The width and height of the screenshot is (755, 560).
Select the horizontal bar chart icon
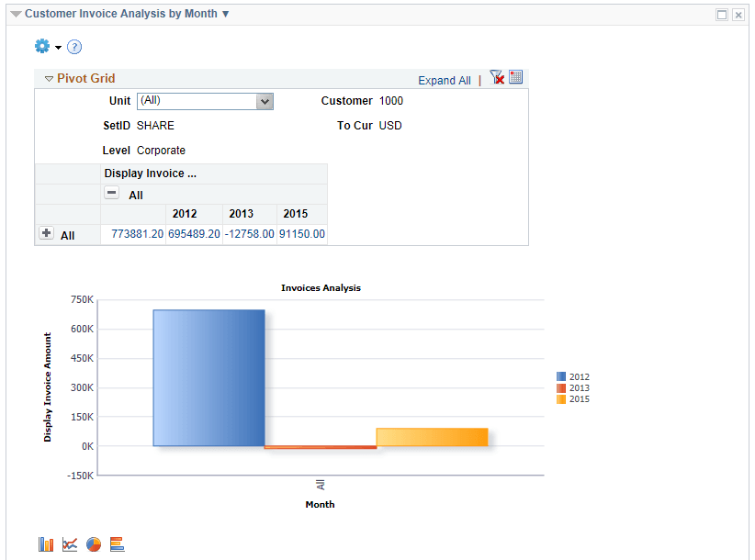117,543
